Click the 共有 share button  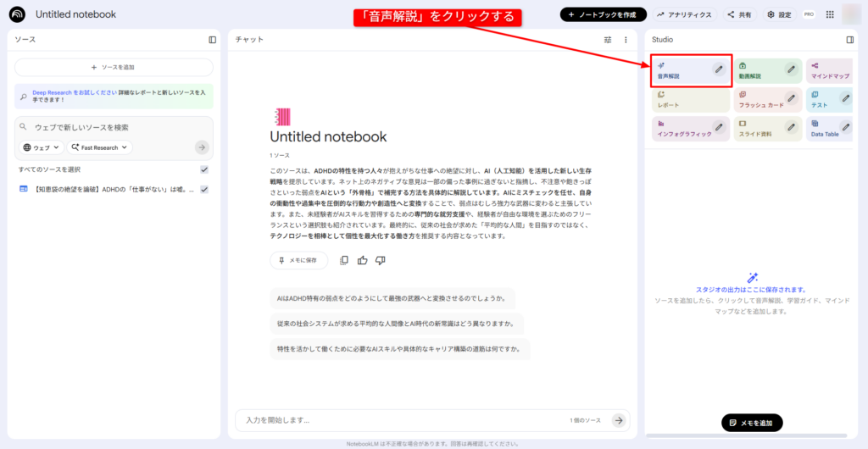point(739,14)
